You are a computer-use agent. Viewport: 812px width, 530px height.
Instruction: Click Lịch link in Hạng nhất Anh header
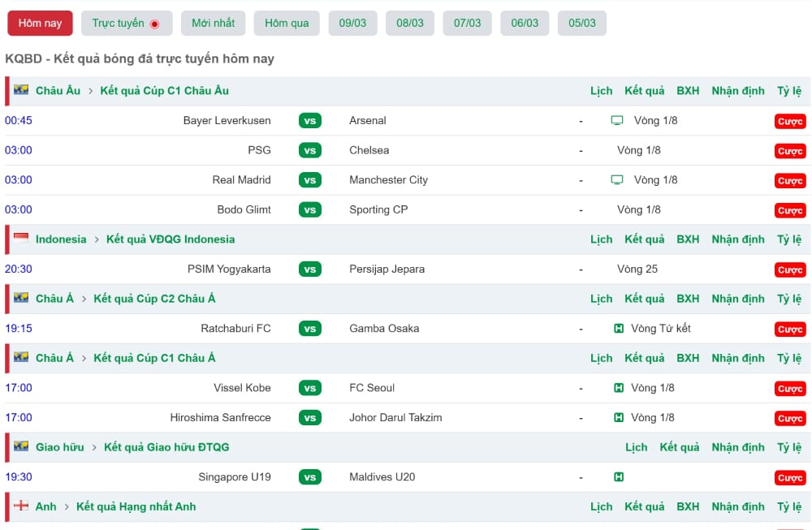tap(601, 506)
